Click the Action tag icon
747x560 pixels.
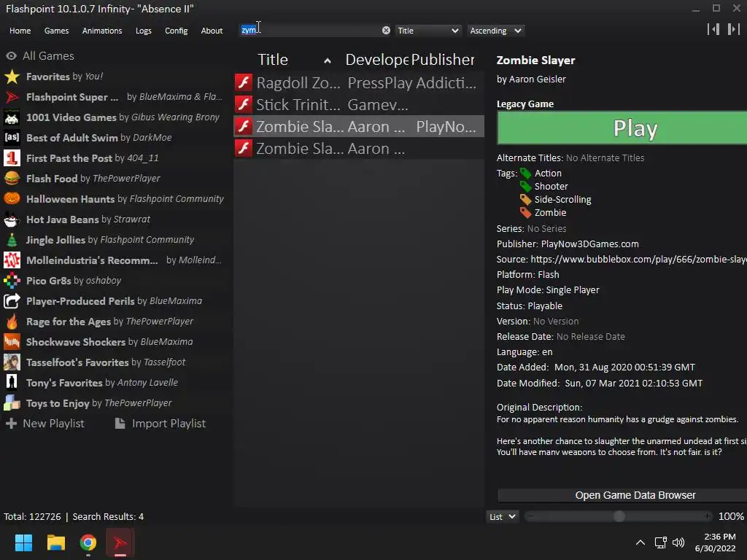[x=525, y=174]
